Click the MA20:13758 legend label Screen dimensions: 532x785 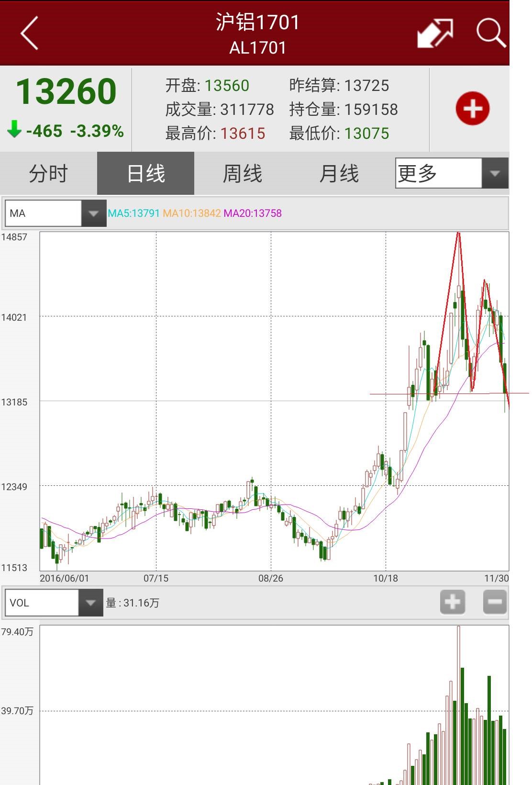pos(253,213)
